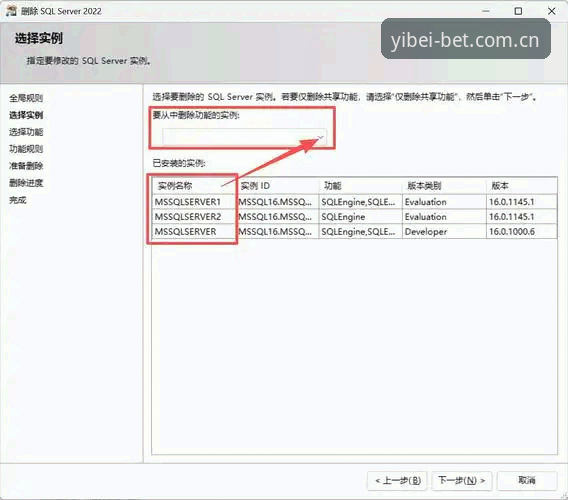The height and width of the screenshot is (500, 568).
Task: Select the 功能规则 step in sidebar
Action: click(26, 149)
